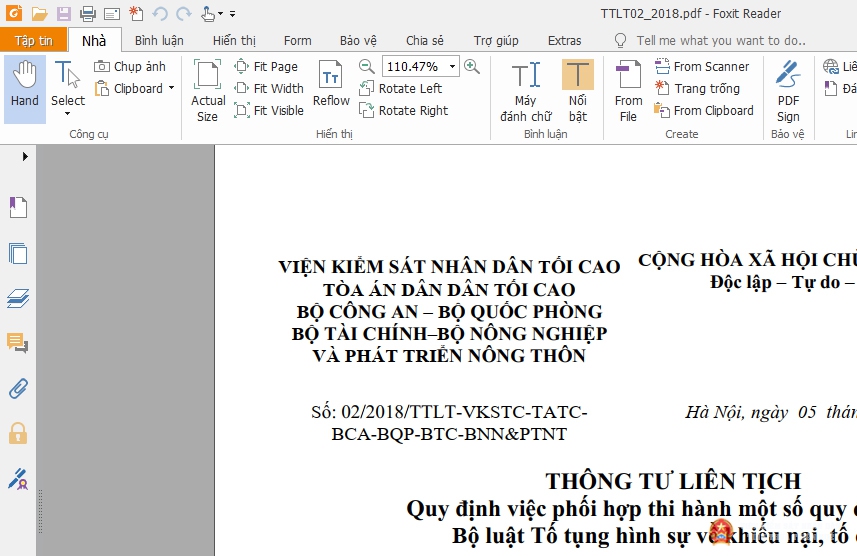This screenshot has height=556, width=857.
Task: Create a PDF From Scanner
Action: [x=702, y=67]
